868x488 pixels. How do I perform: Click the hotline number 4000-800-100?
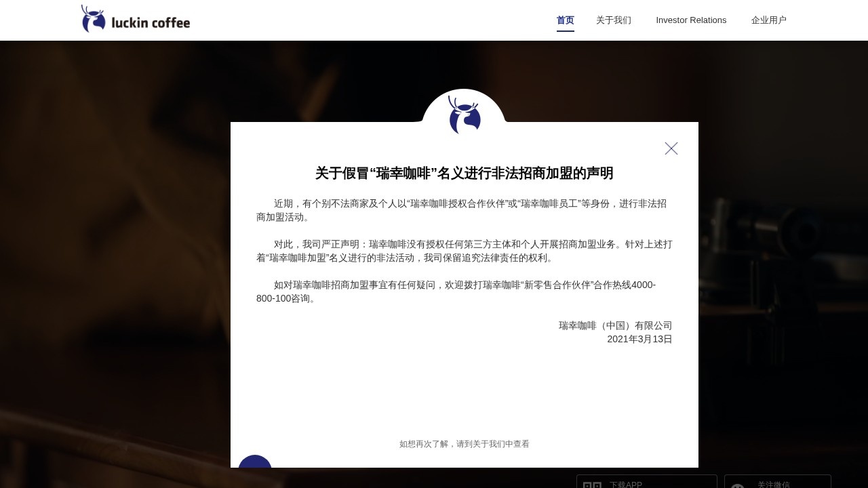click(643, 285)
